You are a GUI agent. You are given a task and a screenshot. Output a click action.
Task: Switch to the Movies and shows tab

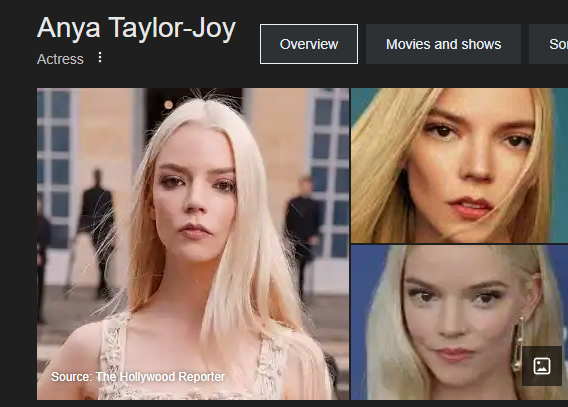point(443,44)
